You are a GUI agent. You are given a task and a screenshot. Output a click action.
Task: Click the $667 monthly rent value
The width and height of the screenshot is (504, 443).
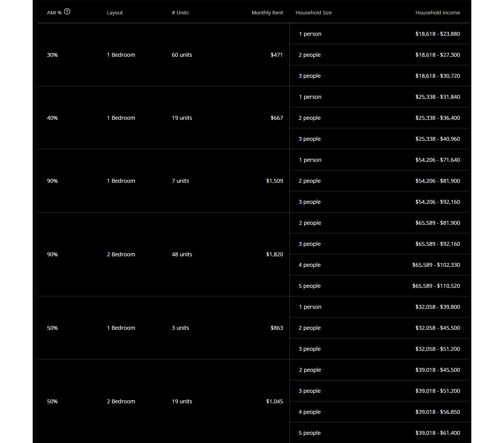[x=276, y=118]
